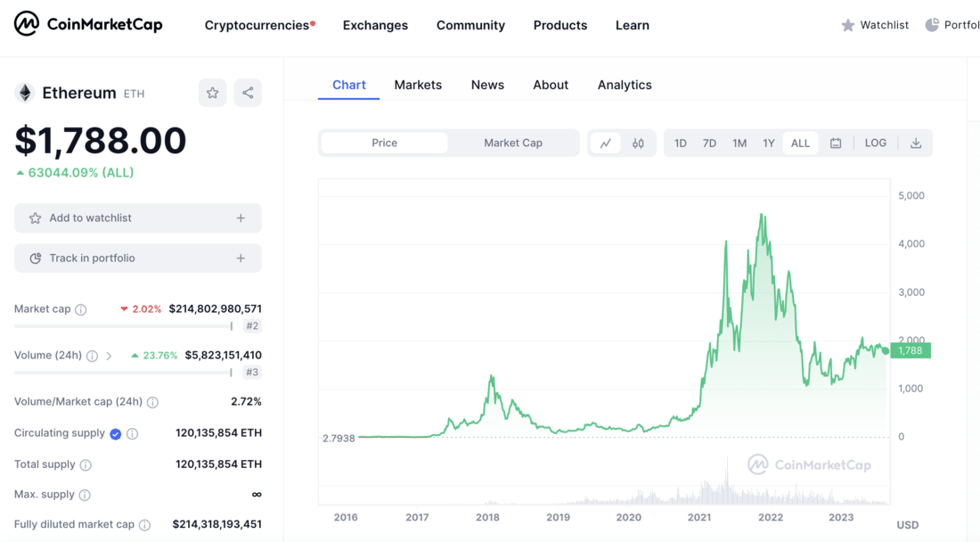Click the Max. supply info icon
The image size is (980, 542).
(85, 495)
